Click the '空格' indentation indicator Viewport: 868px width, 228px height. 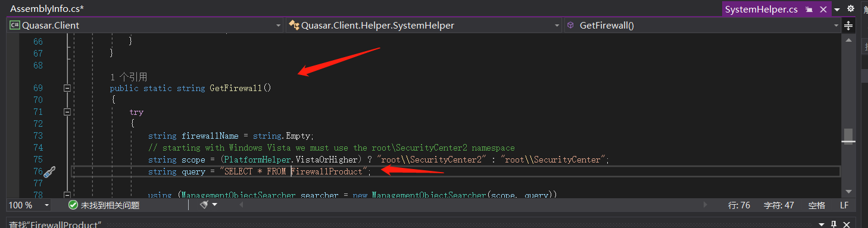pyautogui.click(x=817, y=205)
